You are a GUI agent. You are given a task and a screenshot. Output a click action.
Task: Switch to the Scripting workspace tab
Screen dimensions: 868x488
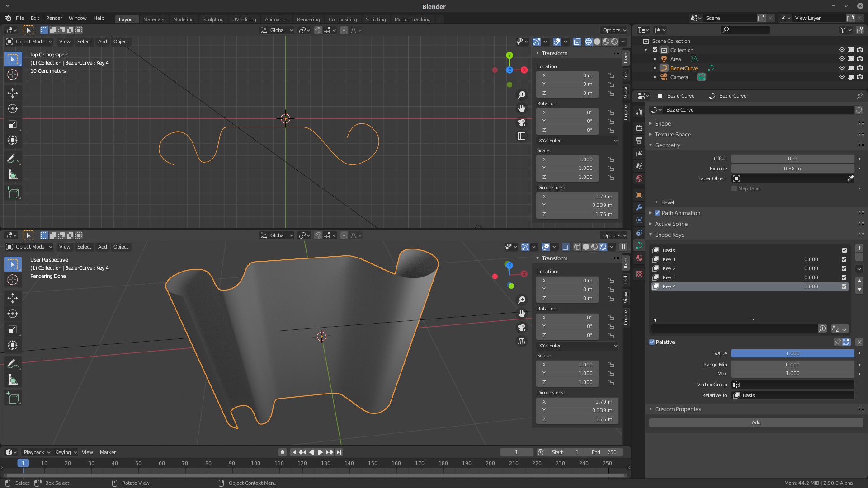coord(376,19)
